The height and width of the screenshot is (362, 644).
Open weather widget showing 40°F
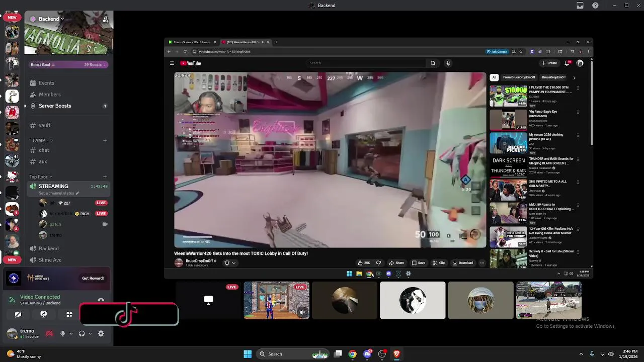click(24, 354)
